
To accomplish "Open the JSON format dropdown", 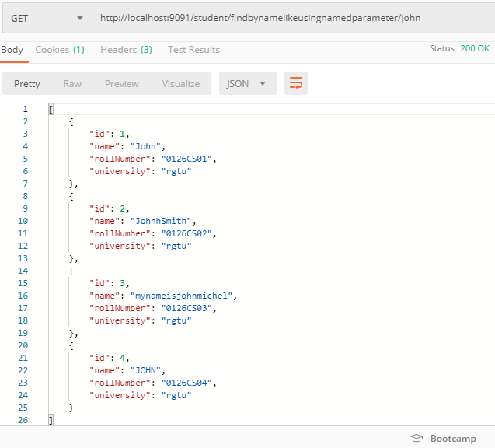I will (247, 84).
